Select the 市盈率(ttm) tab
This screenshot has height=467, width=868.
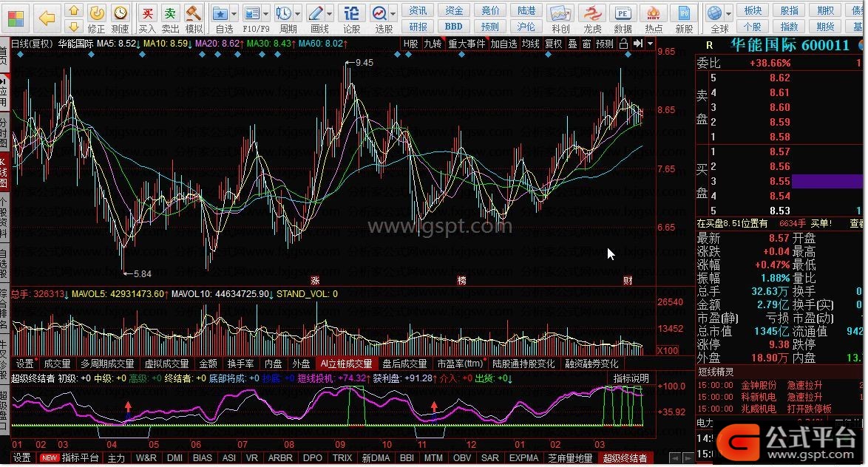point(459,364)
